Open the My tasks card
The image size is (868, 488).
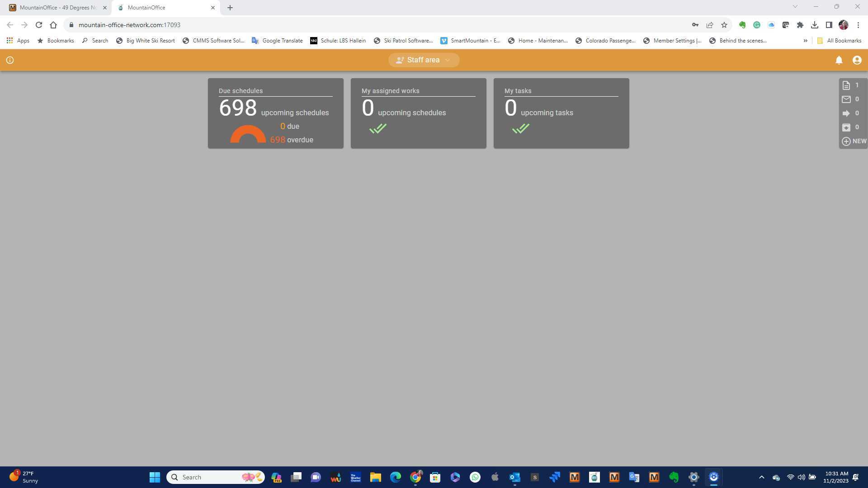(x=561, y=113)
